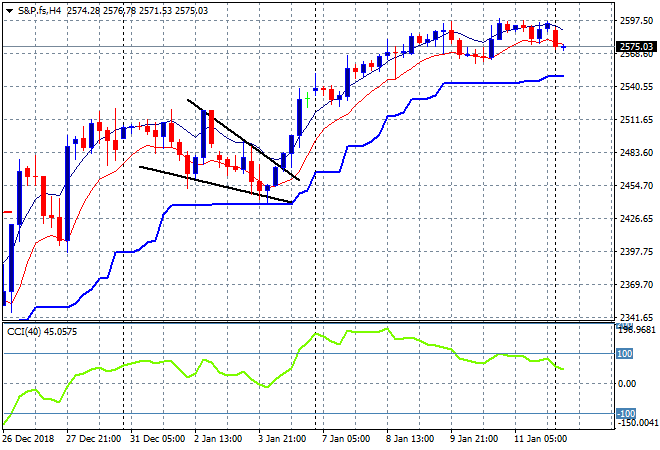Image resolution: width=660 pixels, height=450 pixels.
Task: Select the 8 Jan 13:00 time label
Action: pos(410,439)
